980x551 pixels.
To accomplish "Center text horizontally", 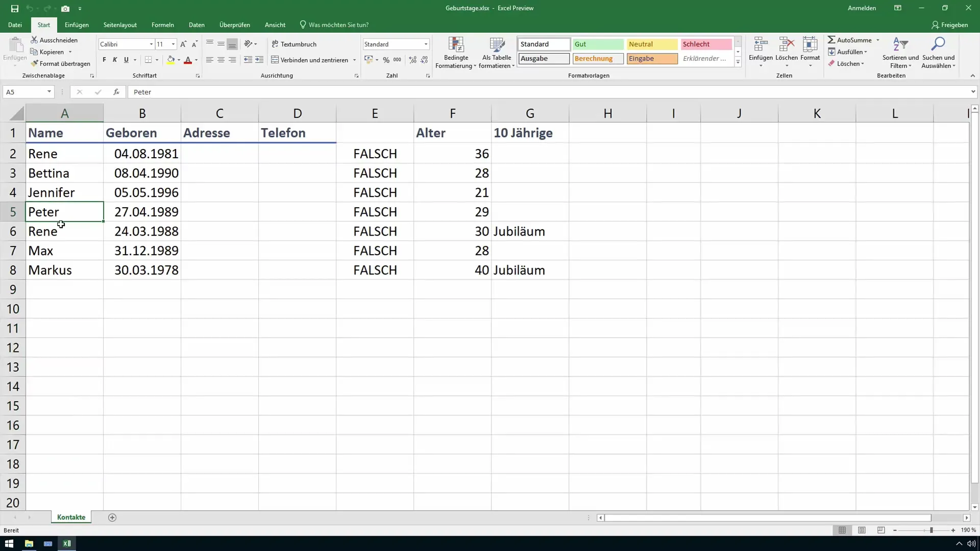I will tap(221, 60).
